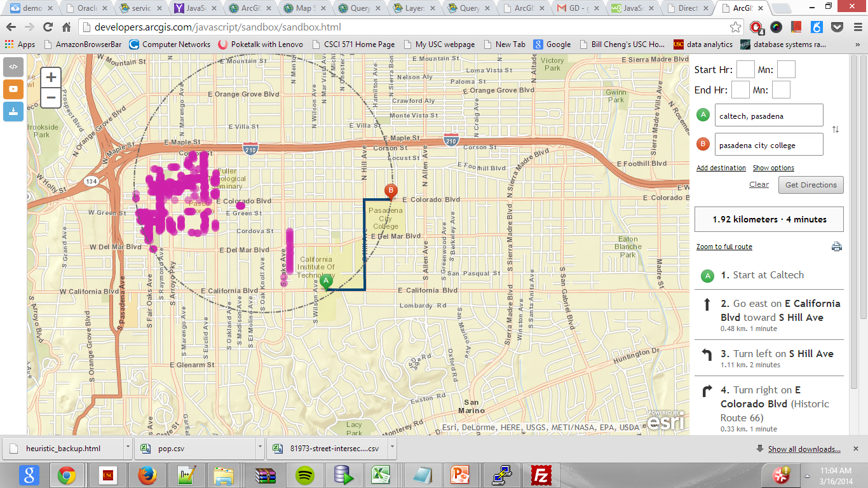Screen dimensions: 868x488
Task: Open data analytics bookmark
Action: [x=703, y=44]
